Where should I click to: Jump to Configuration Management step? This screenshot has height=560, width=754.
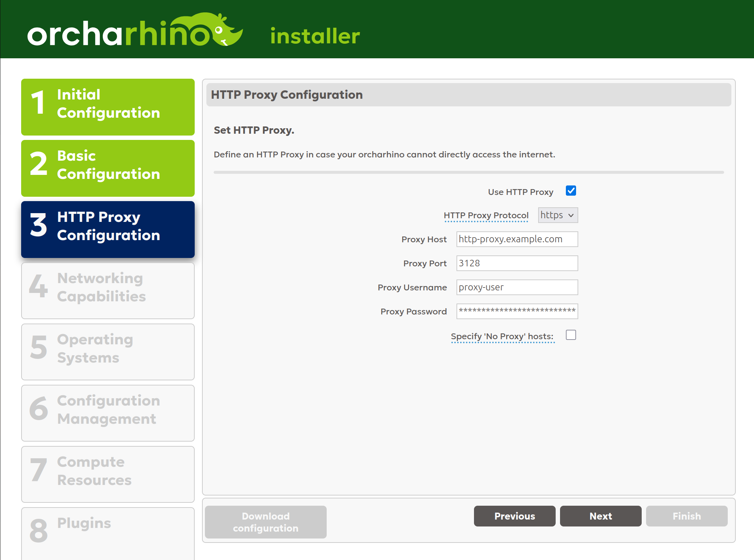108,413
